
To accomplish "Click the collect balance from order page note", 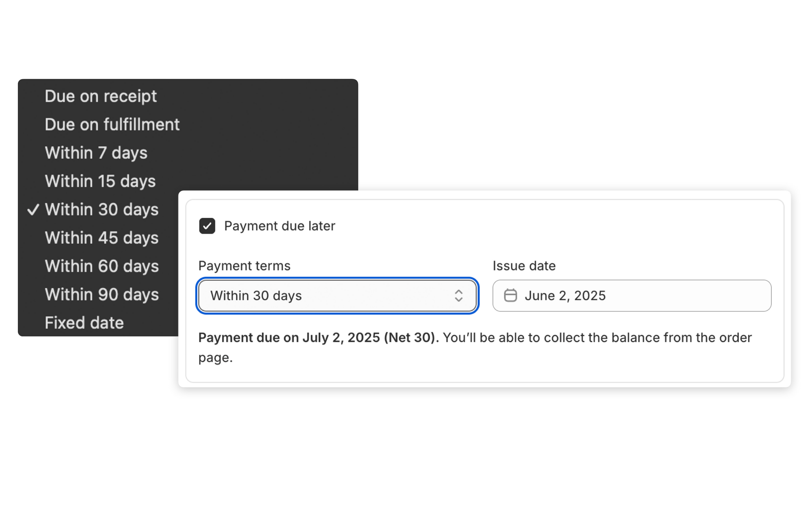I will pyautogui.click(x=597, y=338).
